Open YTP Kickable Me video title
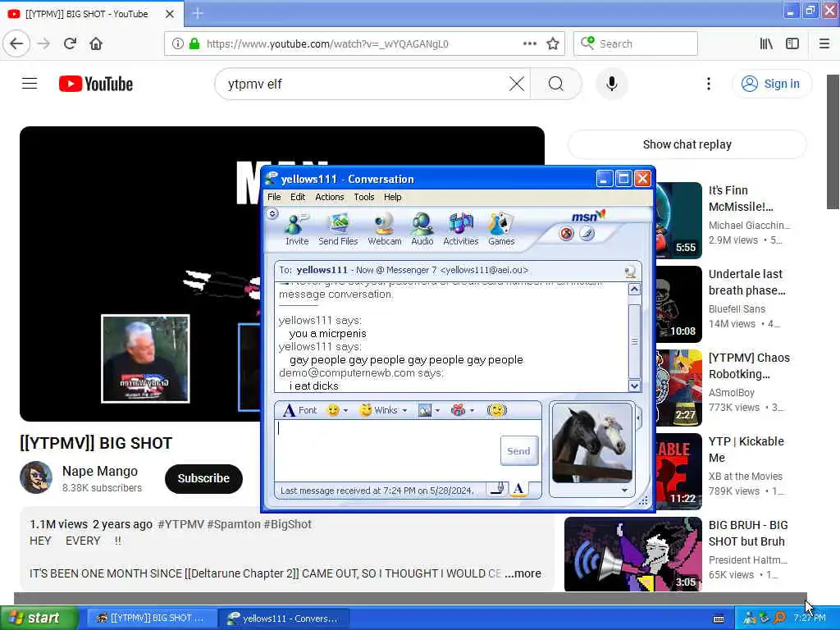The height and width of the screenshot is (630, 840). pos(746,450)
